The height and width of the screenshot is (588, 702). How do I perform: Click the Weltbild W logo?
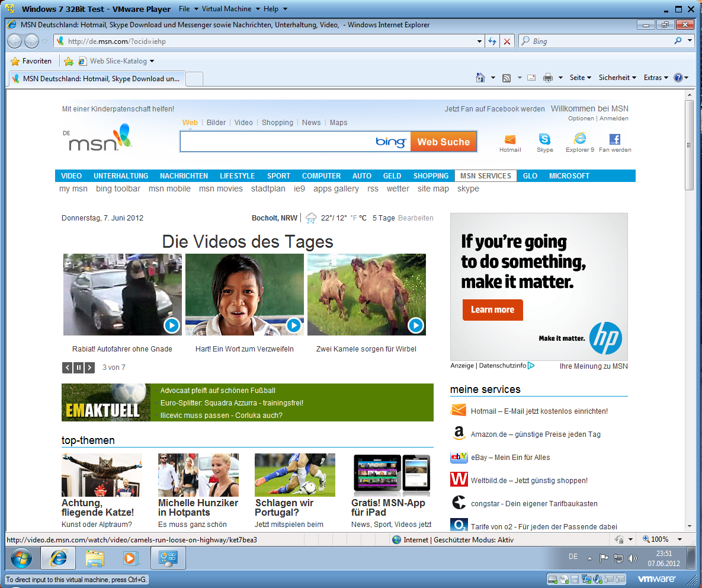(459, 479)
